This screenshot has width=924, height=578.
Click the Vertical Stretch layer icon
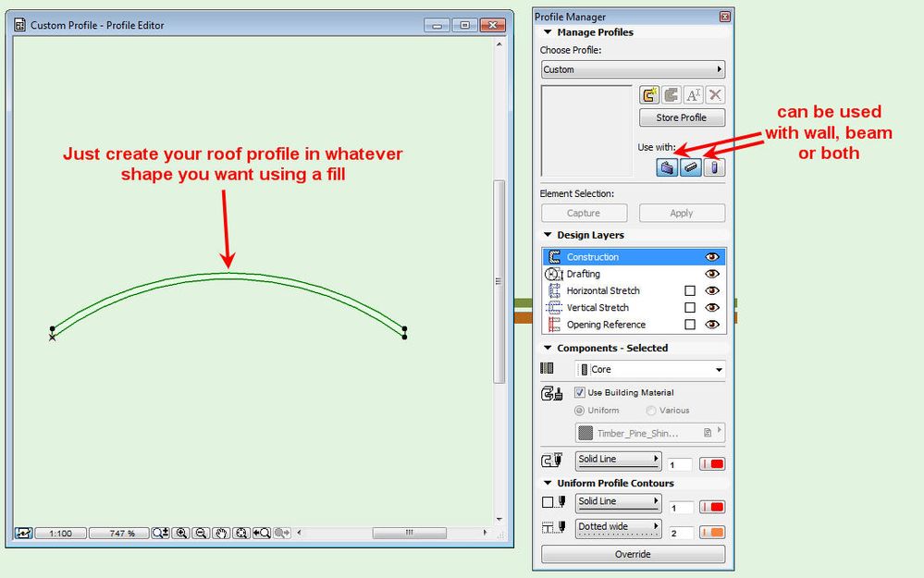coord(554,308)
